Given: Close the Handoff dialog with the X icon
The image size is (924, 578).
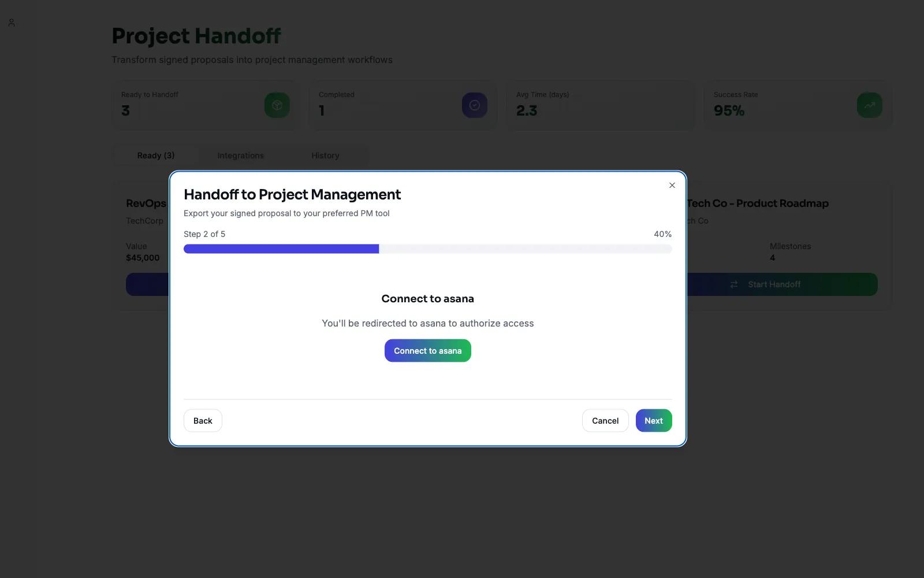Looking at the screenshot, I should coord(672,186).
